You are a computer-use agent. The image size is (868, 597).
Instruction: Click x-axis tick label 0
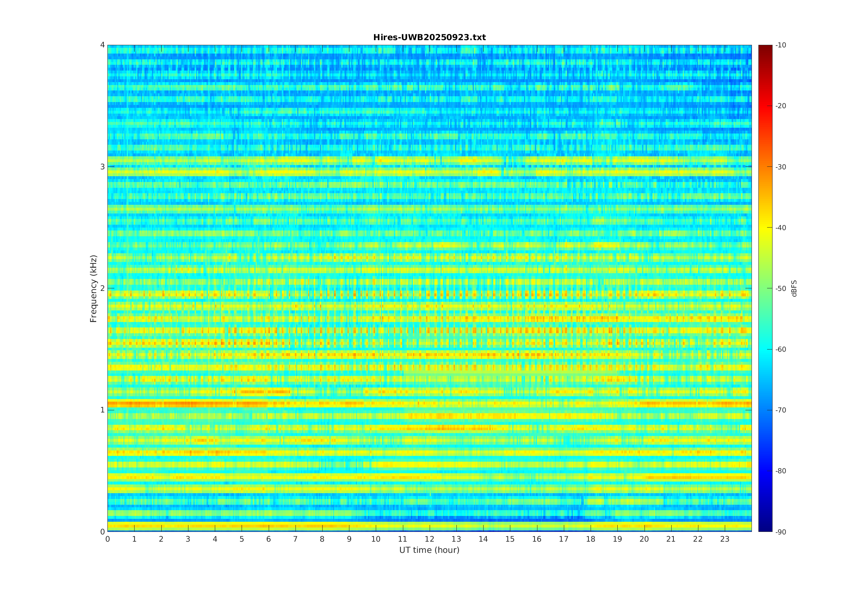(x=108, y=539)
